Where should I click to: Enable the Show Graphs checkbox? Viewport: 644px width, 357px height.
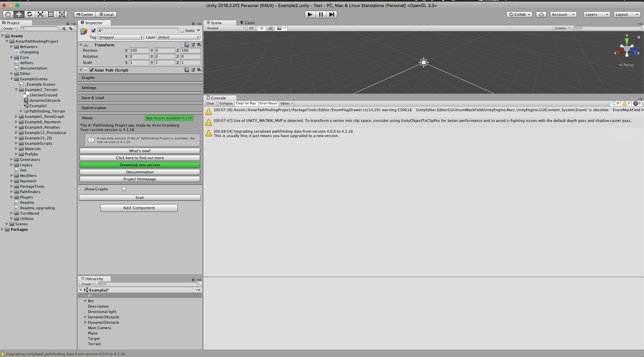[x=124, y=189]
